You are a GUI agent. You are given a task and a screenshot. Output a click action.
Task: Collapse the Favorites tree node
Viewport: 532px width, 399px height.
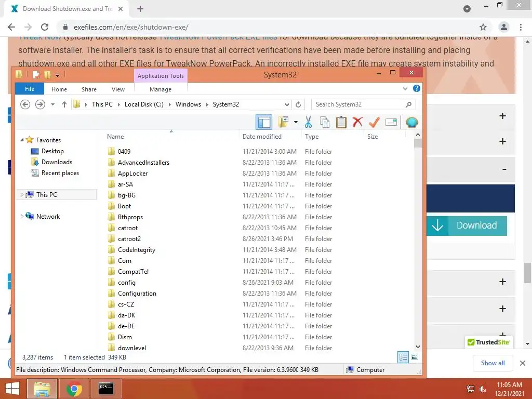coord(22,140)
